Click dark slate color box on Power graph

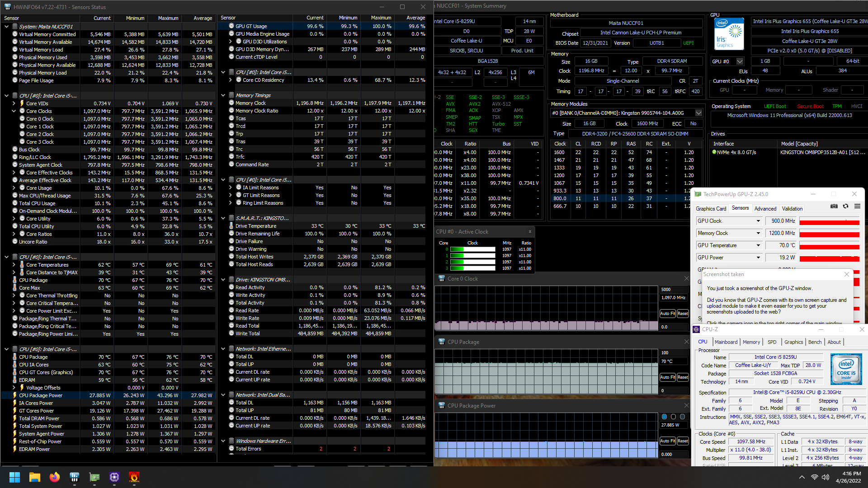point(682,417)
